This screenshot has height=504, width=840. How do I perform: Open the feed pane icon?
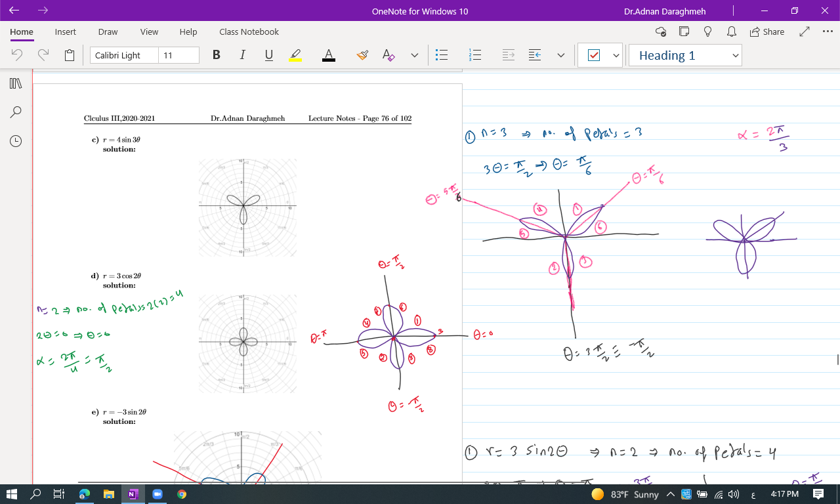tap(684, 31)
